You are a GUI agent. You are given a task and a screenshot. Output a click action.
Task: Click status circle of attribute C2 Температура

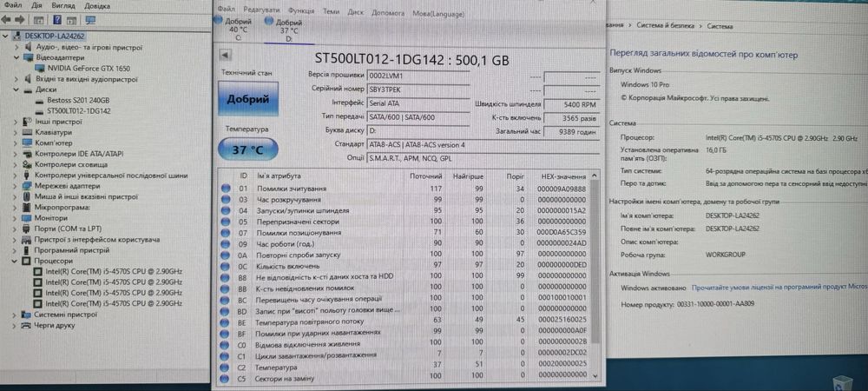[x=226, y=368]
